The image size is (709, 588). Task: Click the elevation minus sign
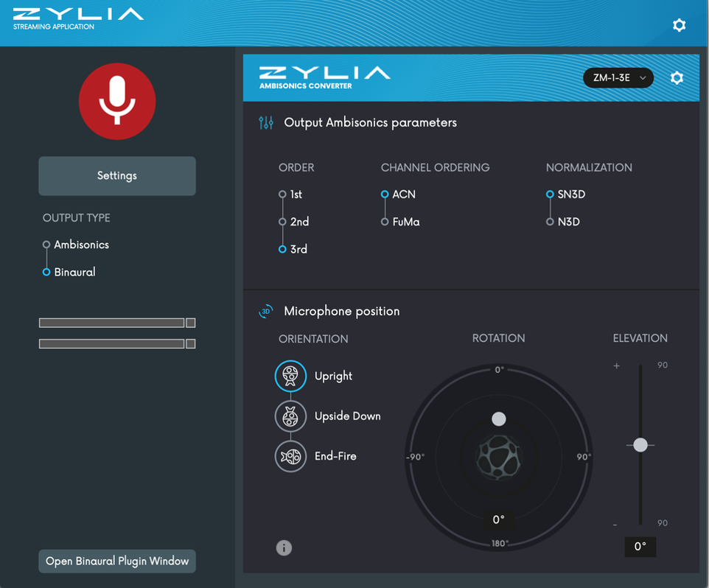point(615,525)
